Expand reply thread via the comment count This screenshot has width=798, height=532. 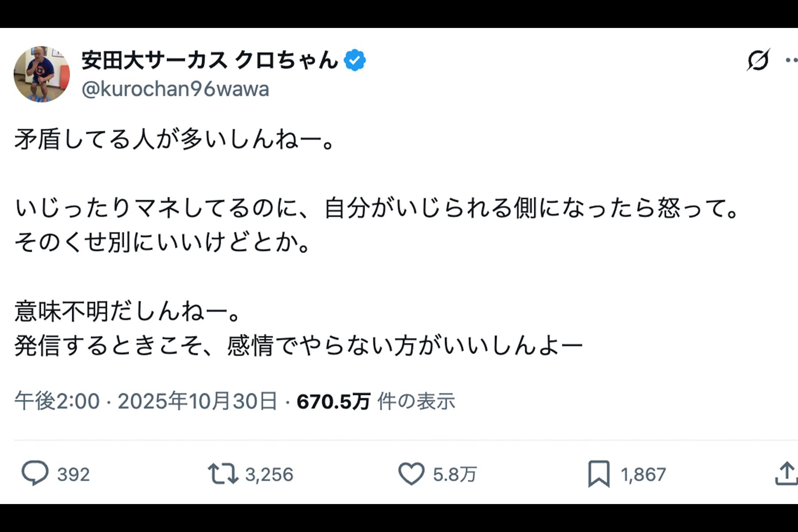[73, 473]
